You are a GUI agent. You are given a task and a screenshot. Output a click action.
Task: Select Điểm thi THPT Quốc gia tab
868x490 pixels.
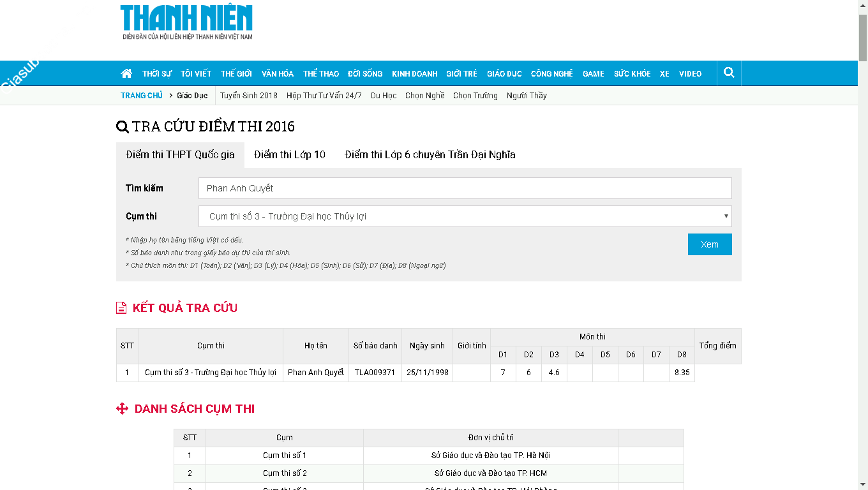[180, 154]
